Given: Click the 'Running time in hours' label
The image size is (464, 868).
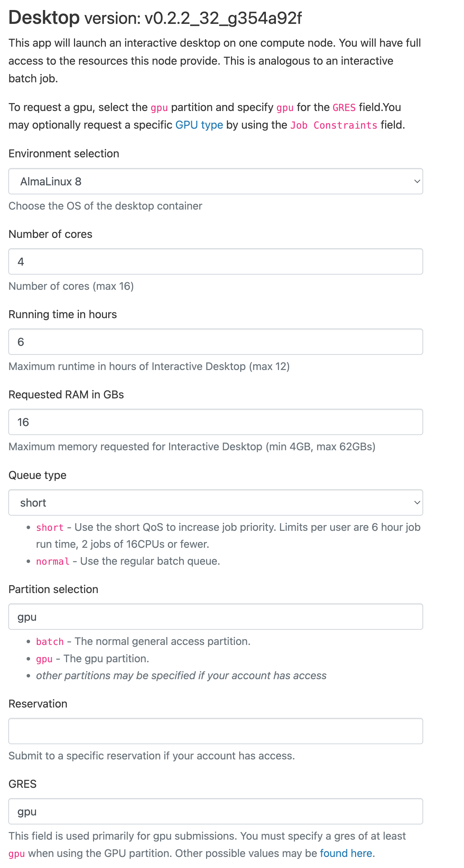Looking at the screenshot, I should [x=63, y=314].
